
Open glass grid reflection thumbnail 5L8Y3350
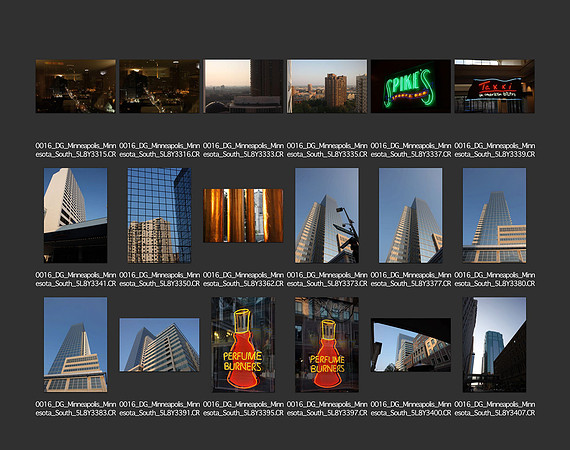click(x=159, y=215)
